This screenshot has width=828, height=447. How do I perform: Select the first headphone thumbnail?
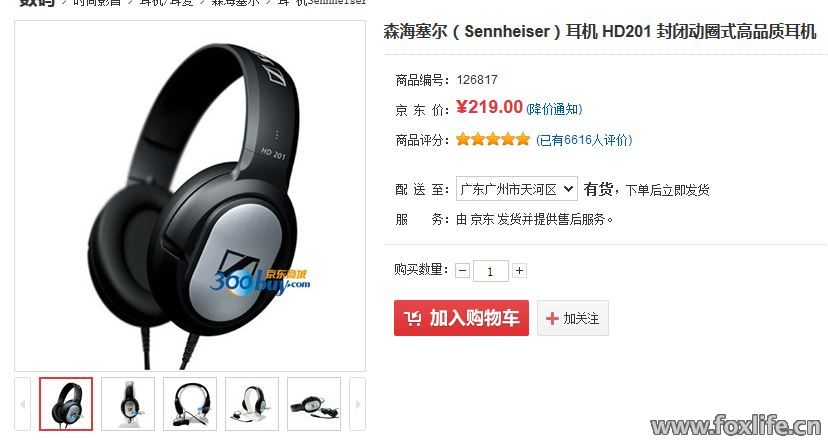pyautogui.click(x=66, y=404)
